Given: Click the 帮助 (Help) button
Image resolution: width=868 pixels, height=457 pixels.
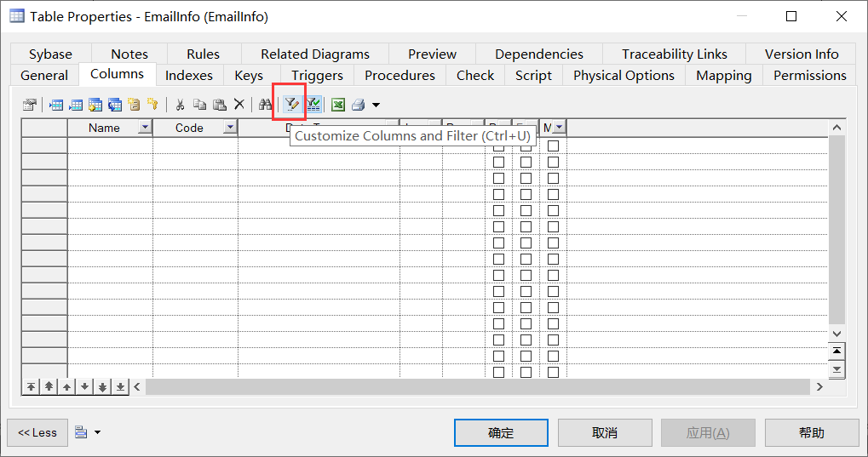Looking at the screenshot, I should (812, 432).
